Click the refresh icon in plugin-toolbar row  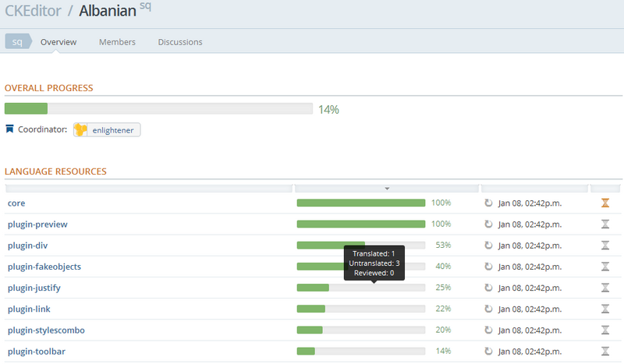488,351
